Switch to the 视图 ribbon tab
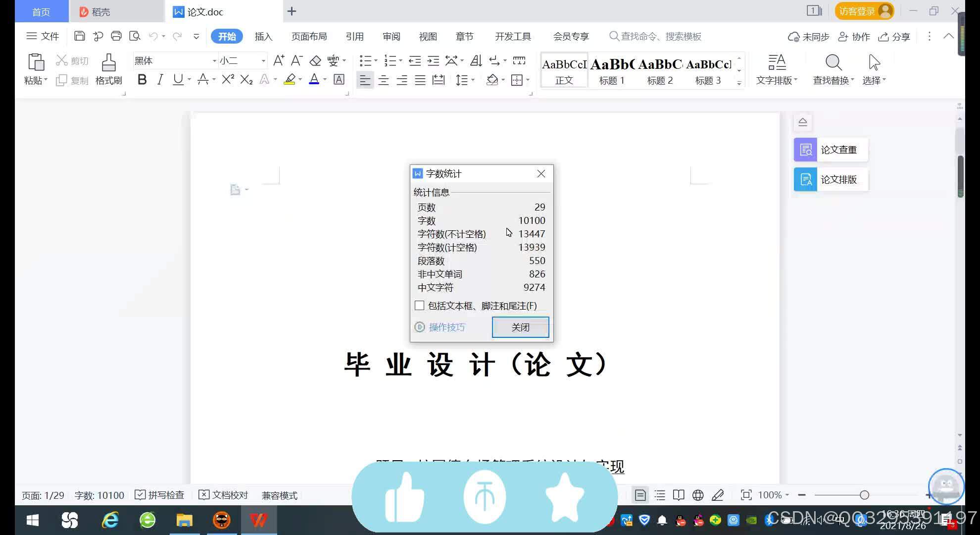 428,36
